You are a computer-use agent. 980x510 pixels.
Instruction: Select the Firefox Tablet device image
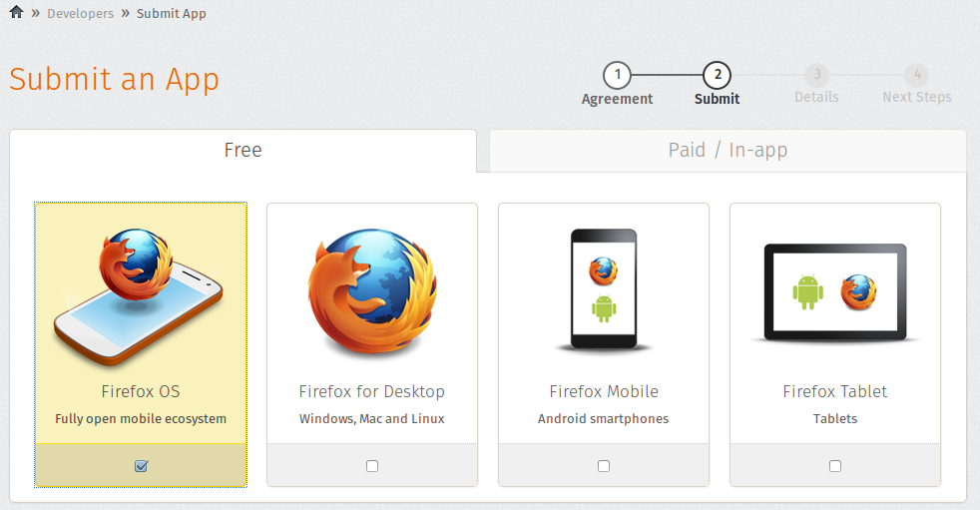[x=835, y=293]
